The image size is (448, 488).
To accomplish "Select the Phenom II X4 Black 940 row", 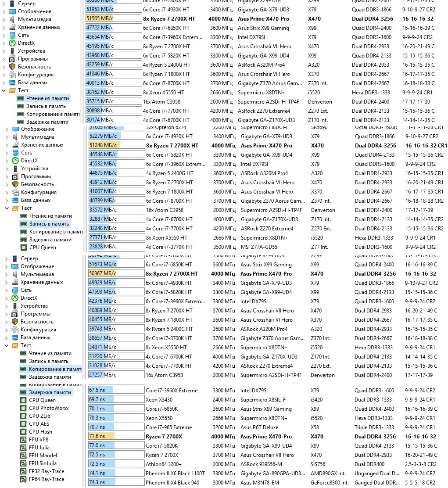I will 268,482.
